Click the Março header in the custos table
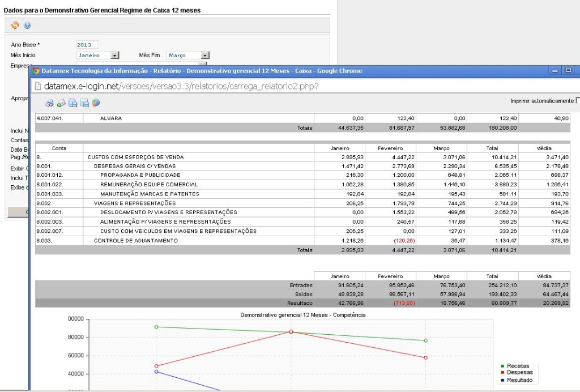 coord(441,148)
